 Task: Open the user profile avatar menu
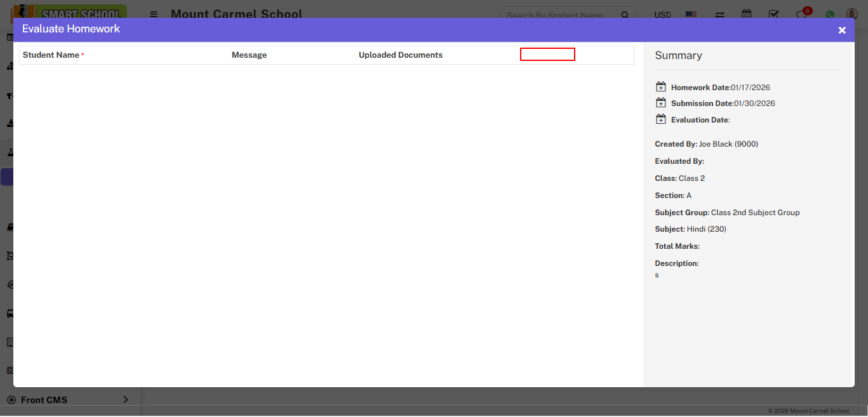[x=851, y=14]
